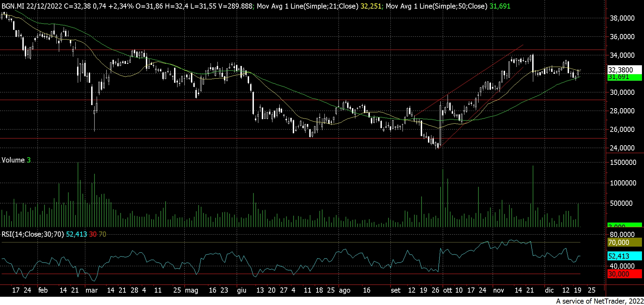Viewport: 644px width, 305px height.
Task: Click the +2,34% change value in header
Action: point(121,6)
